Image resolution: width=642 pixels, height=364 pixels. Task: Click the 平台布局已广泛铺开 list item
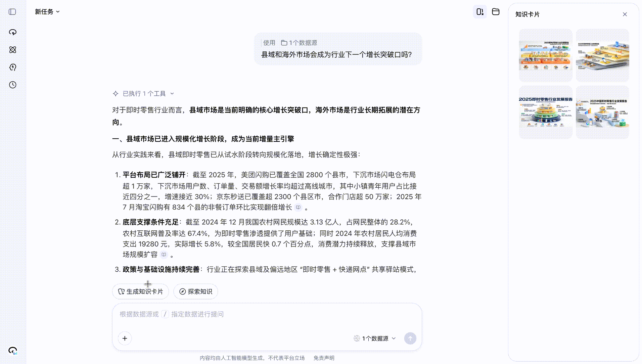tap(272, 191)
